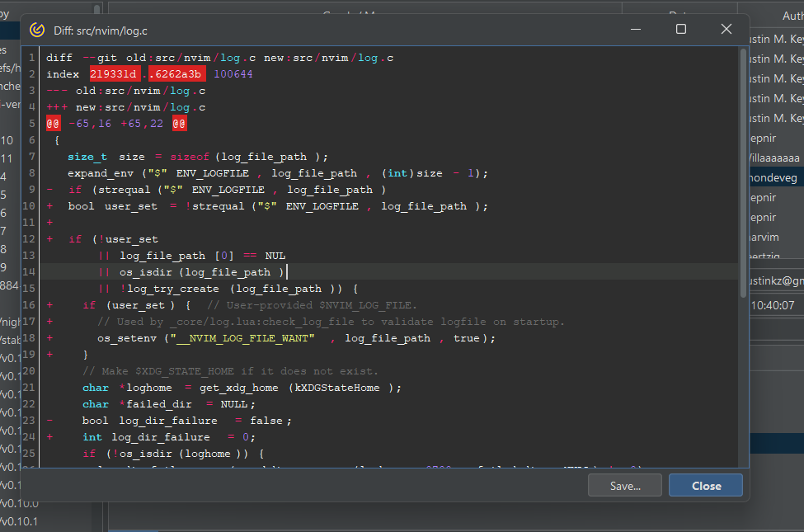Click line number 1 in the gutter
The image size is (804, 532).
click(x=31, y=58)
